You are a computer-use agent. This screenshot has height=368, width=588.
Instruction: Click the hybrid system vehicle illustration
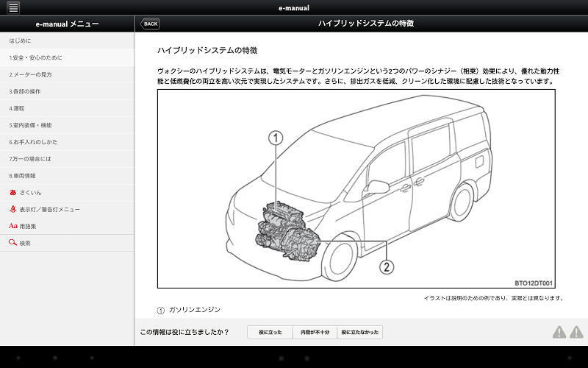point(356,189)
